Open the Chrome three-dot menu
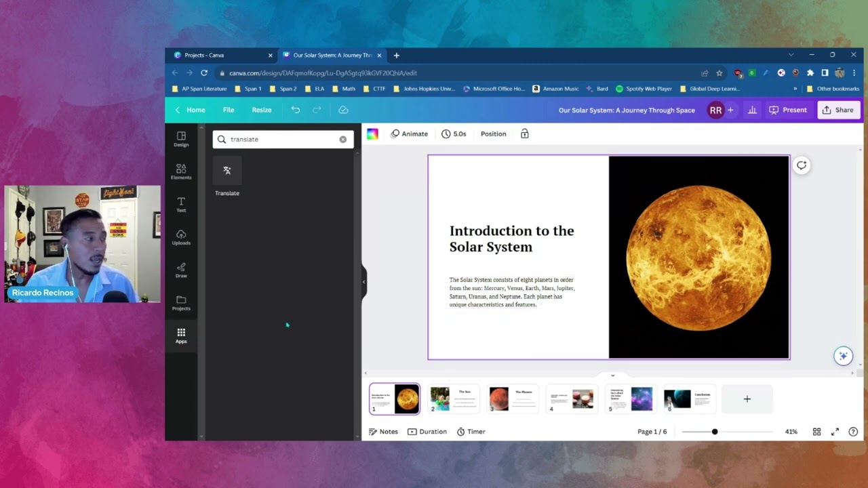868x488 pixels. 854,73
